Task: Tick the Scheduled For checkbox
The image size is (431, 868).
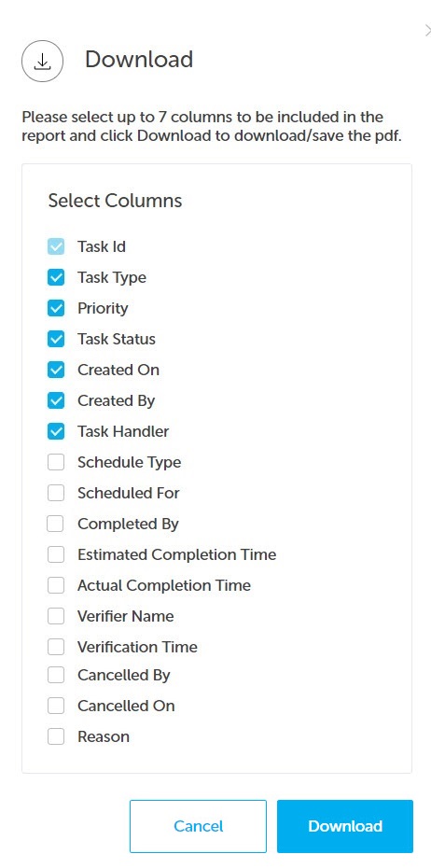Action: [x=56, y=493]
